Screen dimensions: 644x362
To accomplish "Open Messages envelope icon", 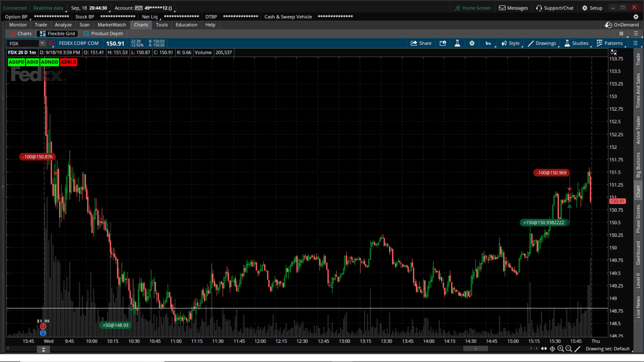I will point(502,8).
